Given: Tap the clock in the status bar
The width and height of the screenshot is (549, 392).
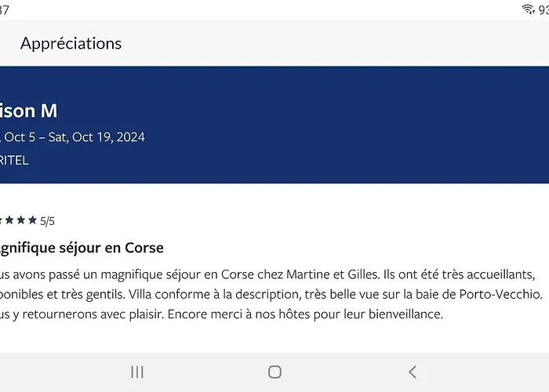Looking at the screenshot, I should [5, 9].
